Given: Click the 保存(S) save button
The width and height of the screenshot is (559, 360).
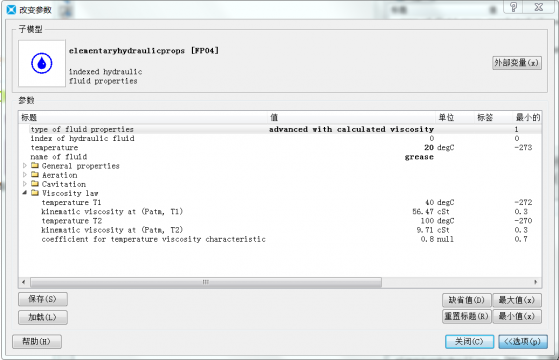Looking at the screenshot, I should click(43, 299).
